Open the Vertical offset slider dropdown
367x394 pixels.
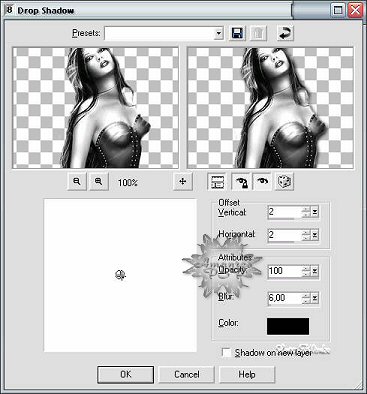coord(315,212)
